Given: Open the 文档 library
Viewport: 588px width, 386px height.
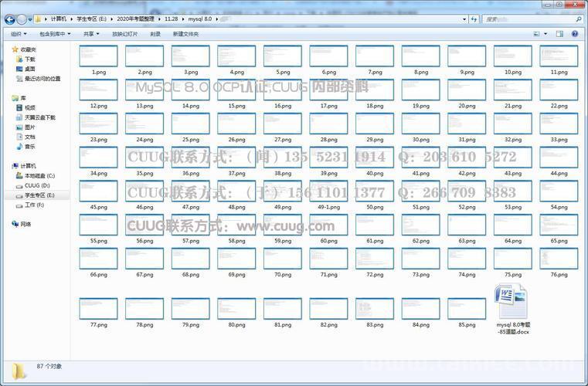Looking at the screenshot, I should coord(25,137).
